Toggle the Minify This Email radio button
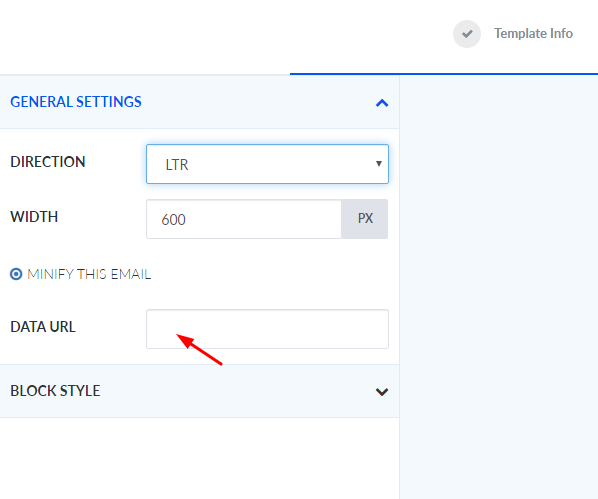Screen dimensions: 598x499 coord(16,274)
